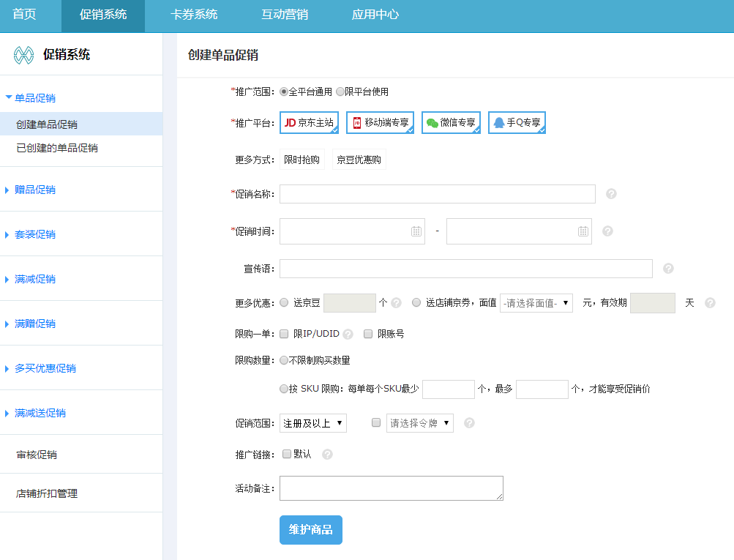Select 不限制购买数量 radio option
Screen dimensions: 734x560
[x=284, y=360]
